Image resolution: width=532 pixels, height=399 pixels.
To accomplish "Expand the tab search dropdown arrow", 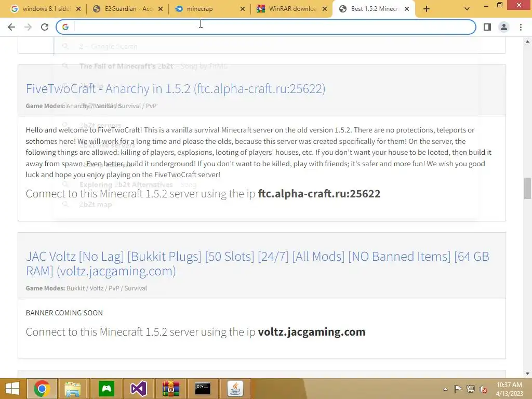I will coord(467,9).
